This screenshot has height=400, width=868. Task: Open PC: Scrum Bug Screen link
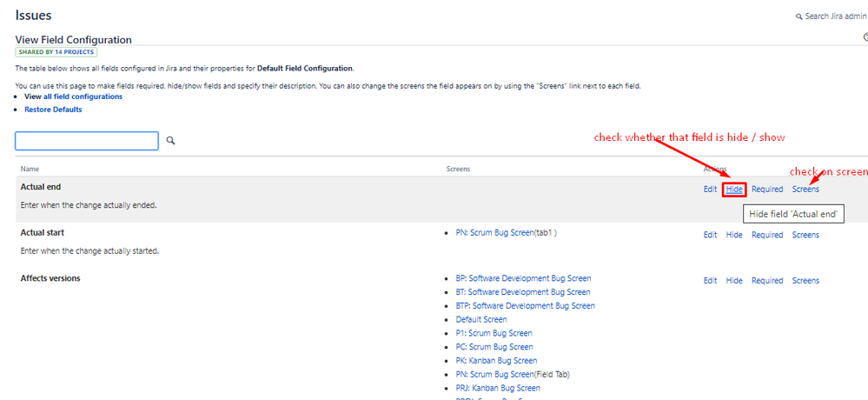[x=494, y=347]
